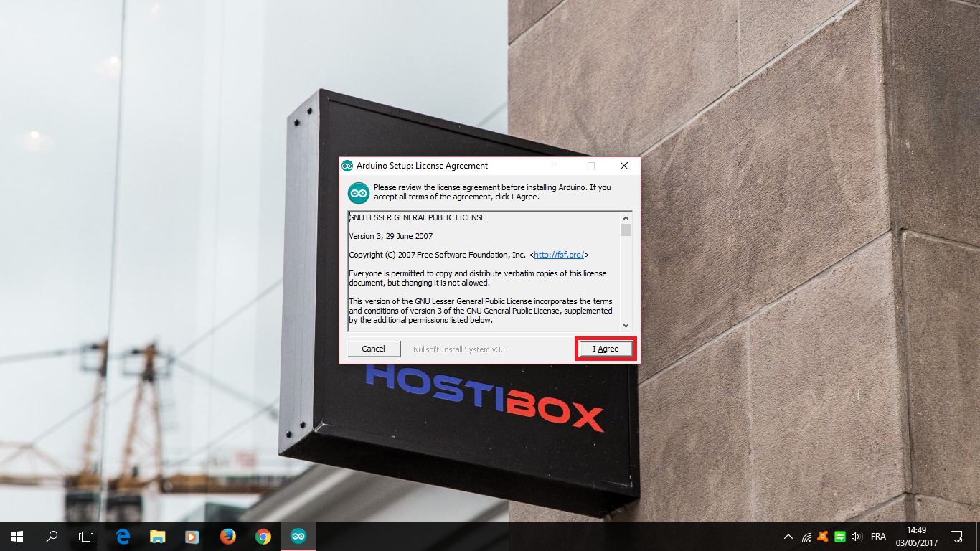Open the media player taskbar icon
The image size is (980, 551).
192,537
